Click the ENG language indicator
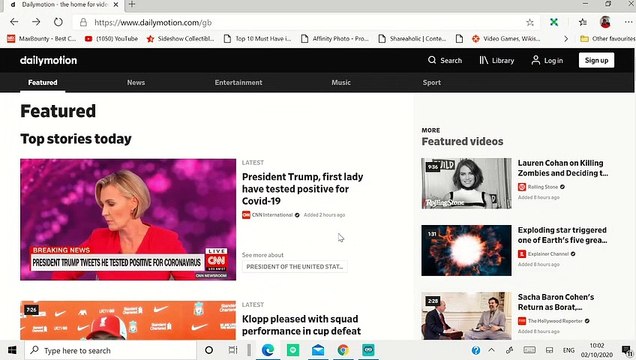 [x=569, y=350]
